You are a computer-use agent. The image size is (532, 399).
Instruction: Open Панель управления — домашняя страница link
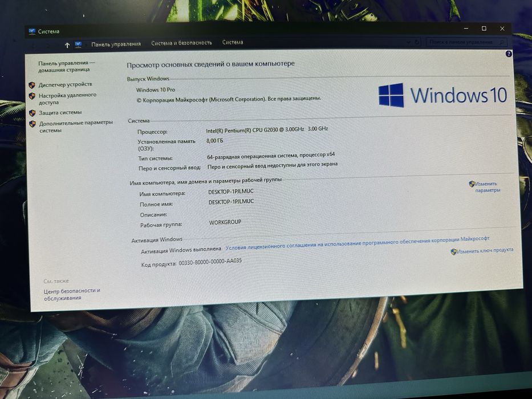(67, 66)
